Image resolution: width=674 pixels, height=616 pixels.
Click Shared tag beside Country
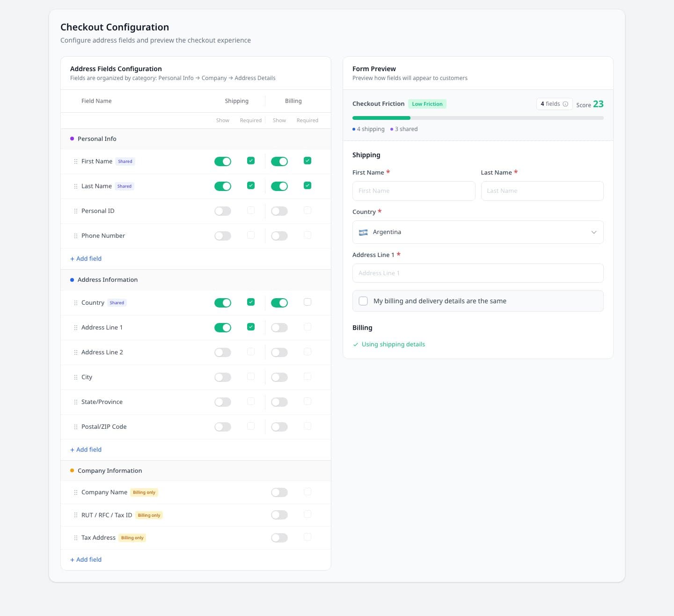coord(117,303)
